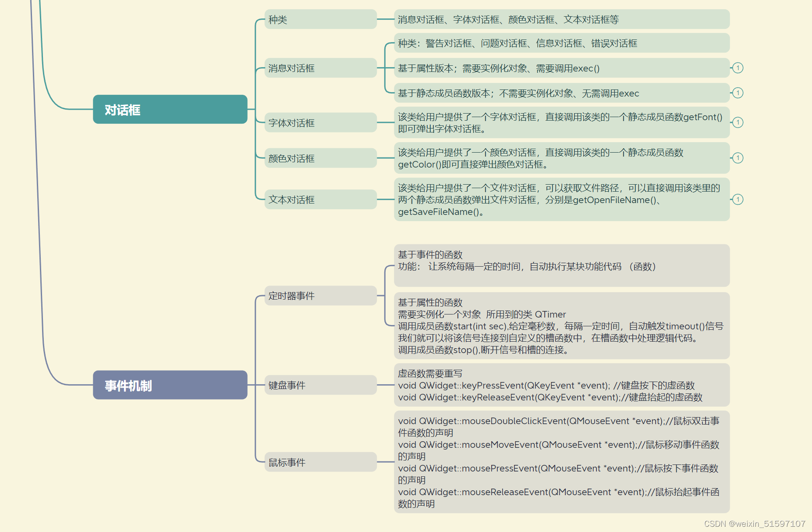This screenshot has width=812, height=532.
Task: Click the 基于属性的函数 QTimer node
Action: pos(562,326)
